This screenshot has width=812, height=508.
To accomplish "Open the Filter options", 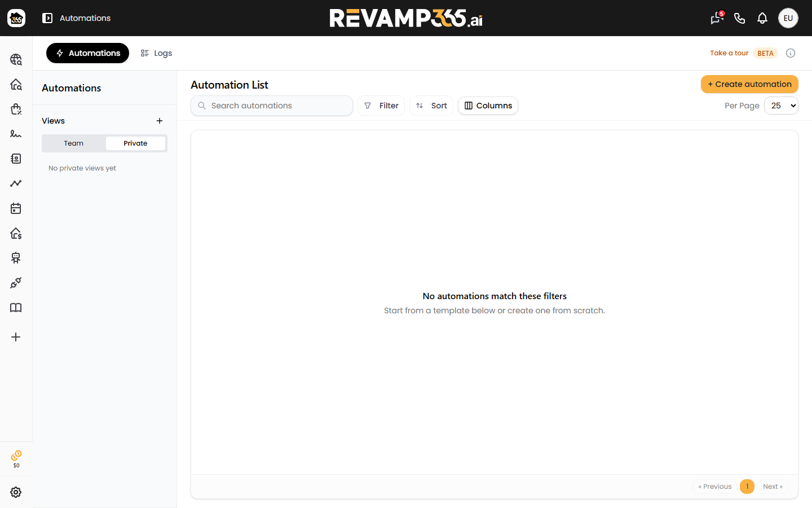I will click(381, 106).
